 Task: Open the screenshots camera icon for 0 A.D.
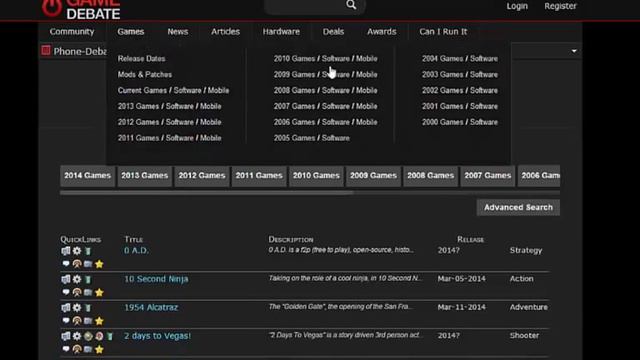(x=88, y=264)
